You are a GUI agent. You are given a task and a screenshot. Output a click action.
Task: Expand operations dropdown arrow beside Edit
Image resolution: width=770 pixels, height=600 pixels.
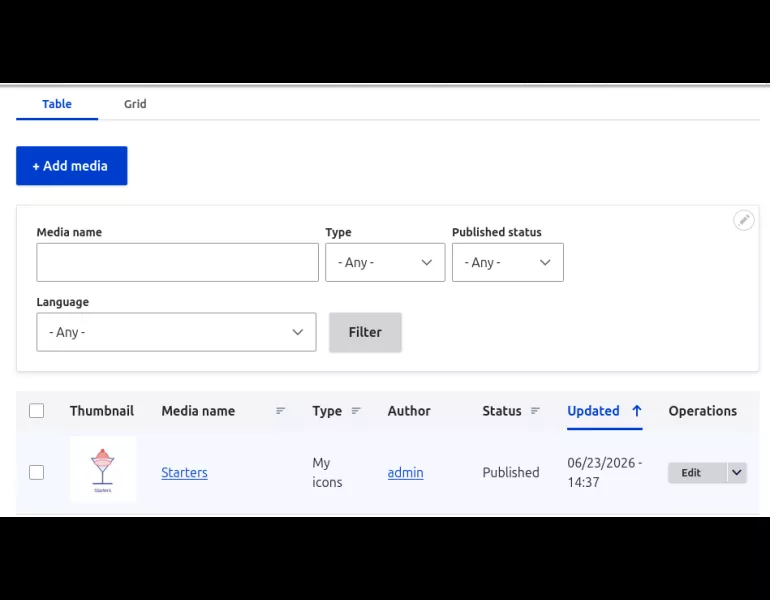click(737, 473)
